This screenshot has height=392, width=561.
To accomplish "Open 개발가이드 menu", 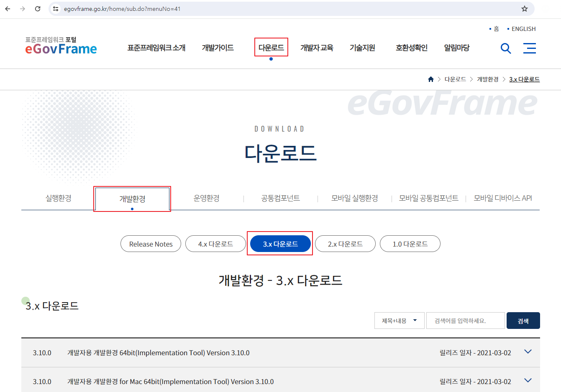I will click(x=218, y=48).
